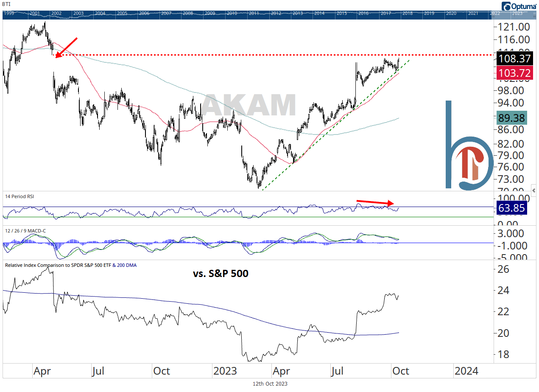Jump to 2003 in the timeline navigator
This screenshot has height=392, width=539.
(78, 13)
